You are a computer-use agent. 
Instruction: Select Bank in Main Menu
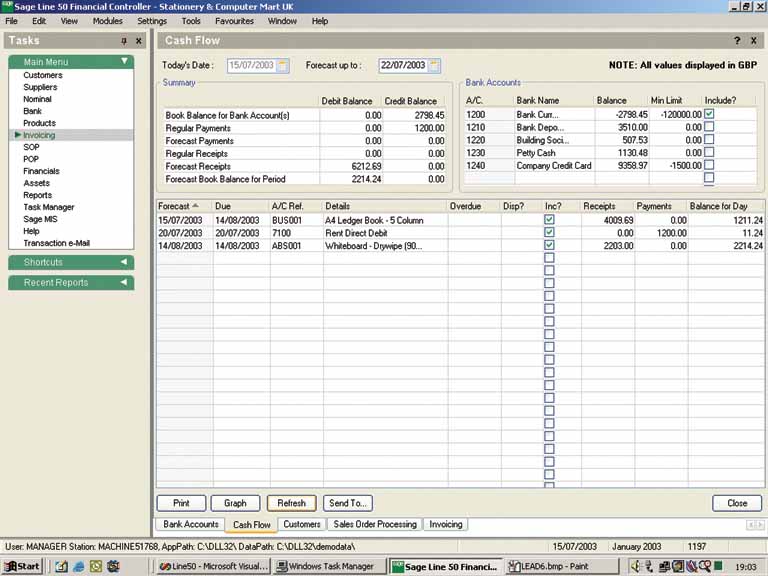tap(32, 111)
